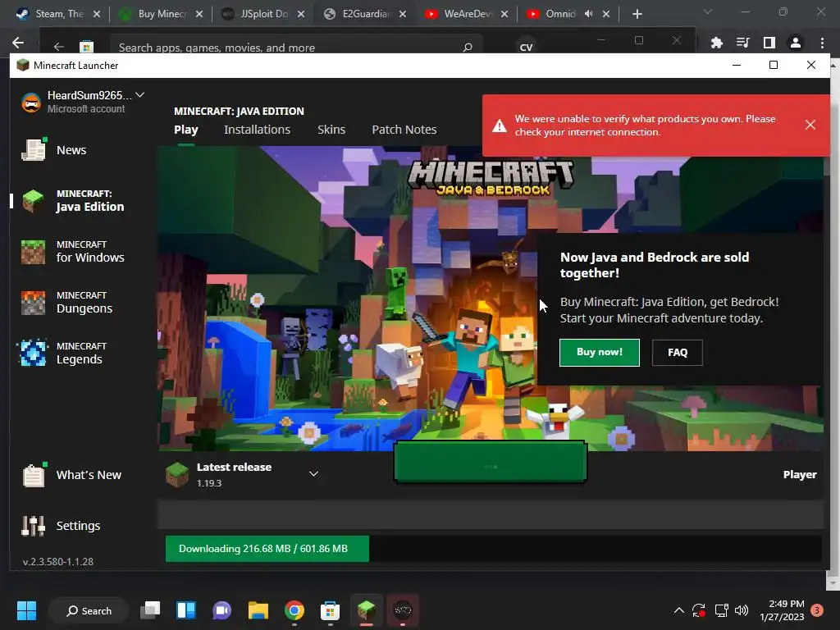Show hidden system tray icons
840x630 pixels.
point(678,610)
